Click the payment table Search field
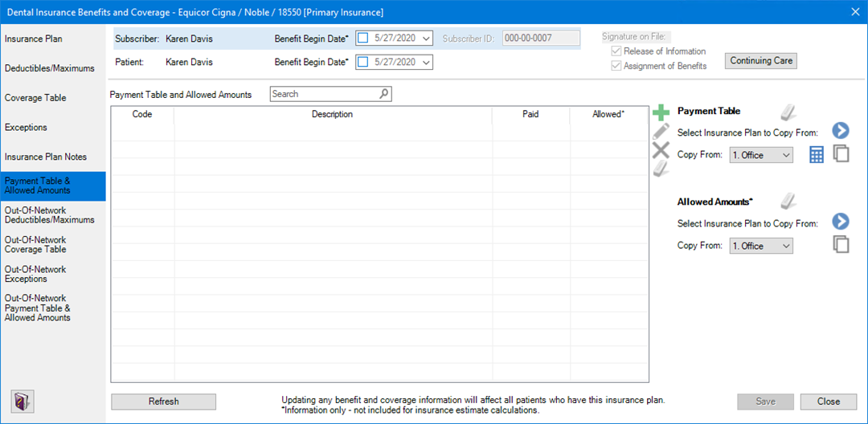This screenshot has width=868, height=424. click(x=324, y=94)
